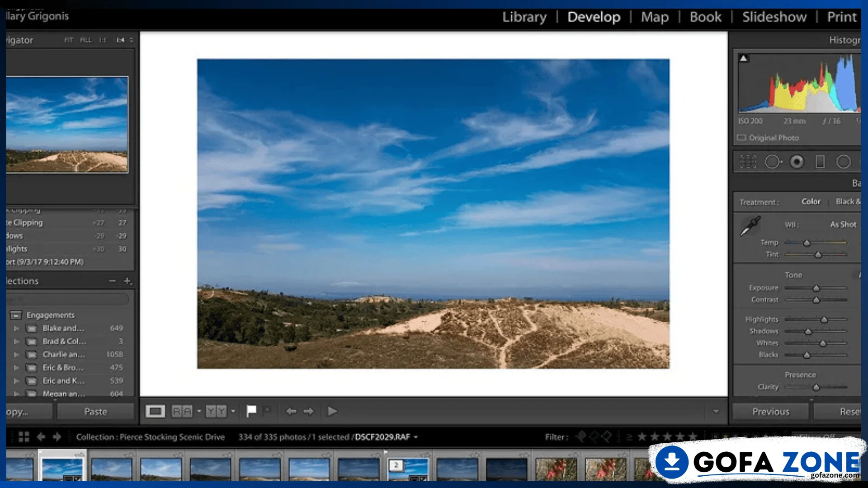
Task: Start impromptu slideshow play button
Action: (x=332, y=411)
